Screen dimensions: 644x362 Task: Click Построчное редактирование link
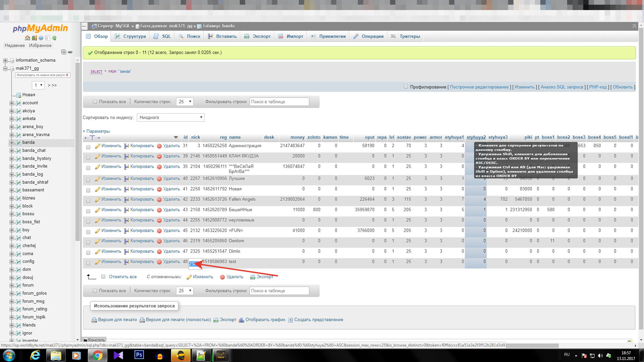(479, 87)
